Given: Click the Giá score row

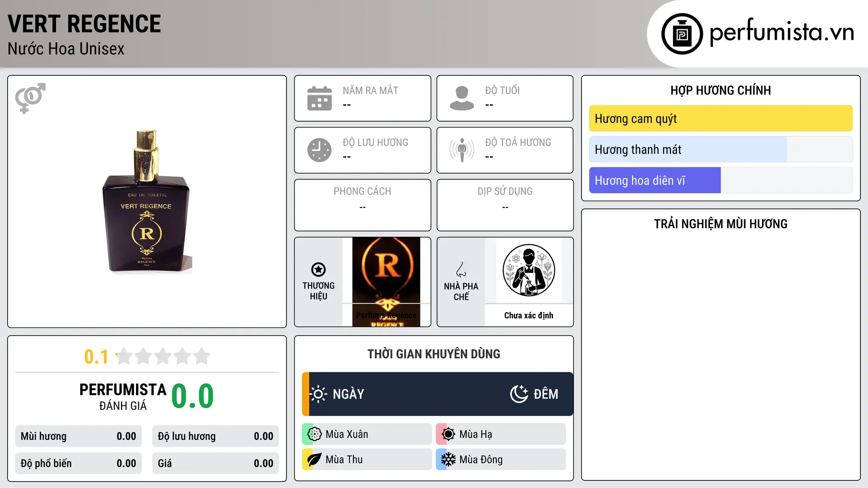Looking at the screenshot, I should coord(215,463).
